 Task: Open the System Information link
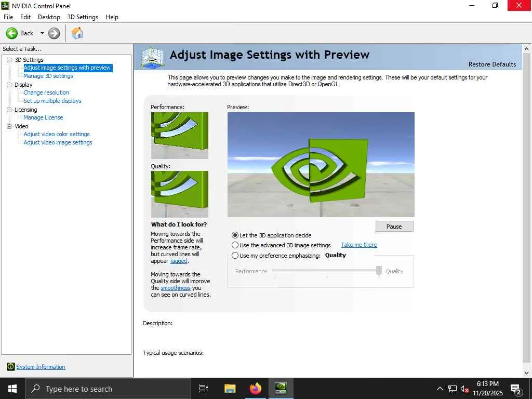(x=41, y=367)
